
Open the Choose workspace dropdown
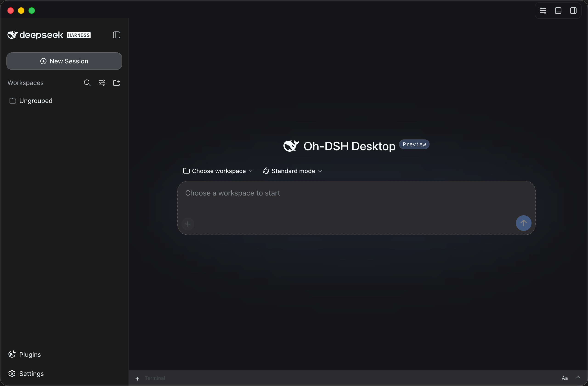(x=218, y=171)
